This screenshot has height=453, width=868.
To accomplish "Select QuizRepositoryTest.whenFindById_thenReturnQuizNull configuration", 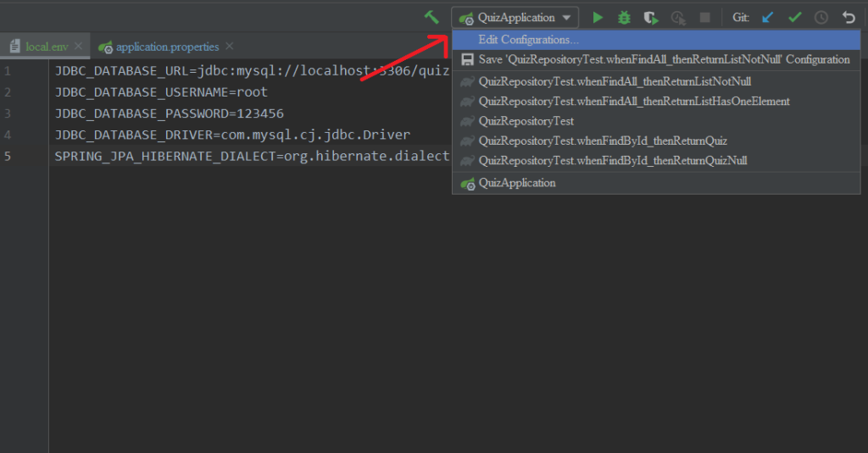I will (613, 161).
